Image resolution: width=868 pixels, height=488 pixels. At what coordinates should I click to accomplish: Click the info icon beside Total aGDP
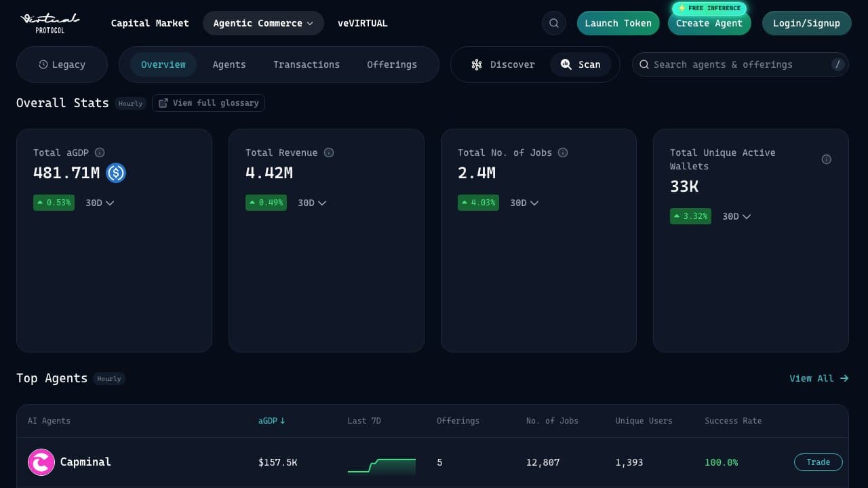pos(100,152)
